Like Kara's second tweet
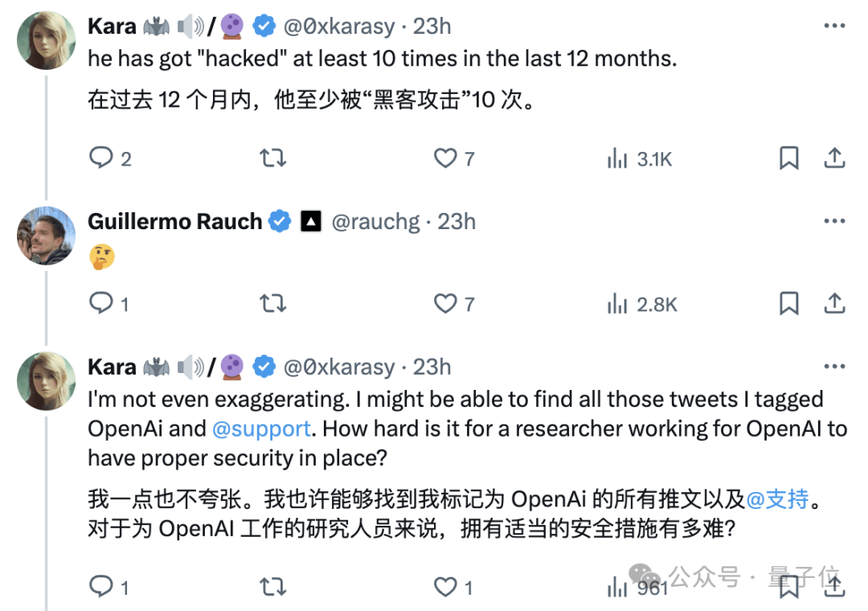 point(447,588)
